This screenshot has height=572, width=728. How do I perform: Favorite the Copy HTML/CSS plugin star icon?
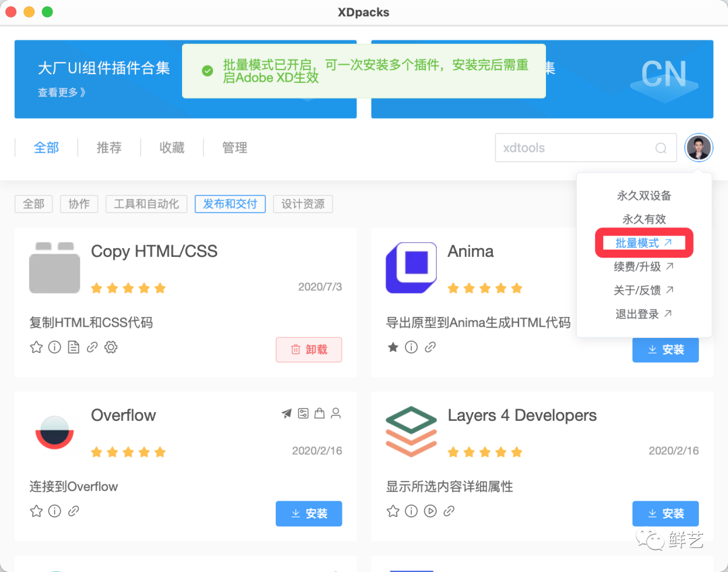pyautogui.click(x=36, y=347)
